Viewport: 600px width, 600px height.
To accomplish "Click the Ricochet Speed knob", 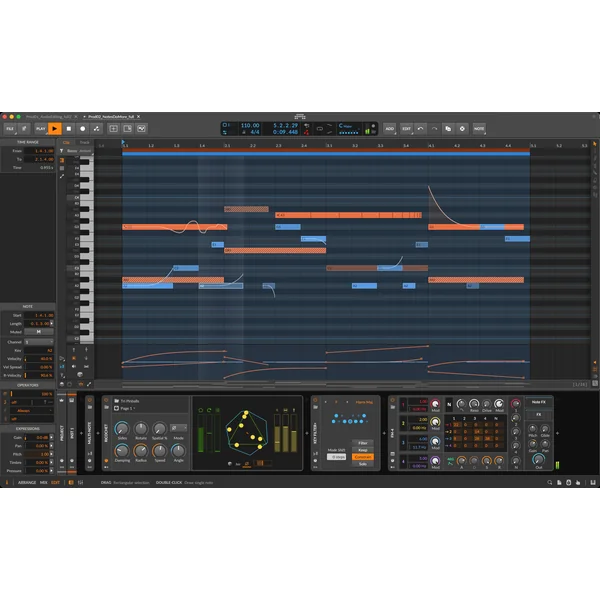I will (x=160, y=450).
